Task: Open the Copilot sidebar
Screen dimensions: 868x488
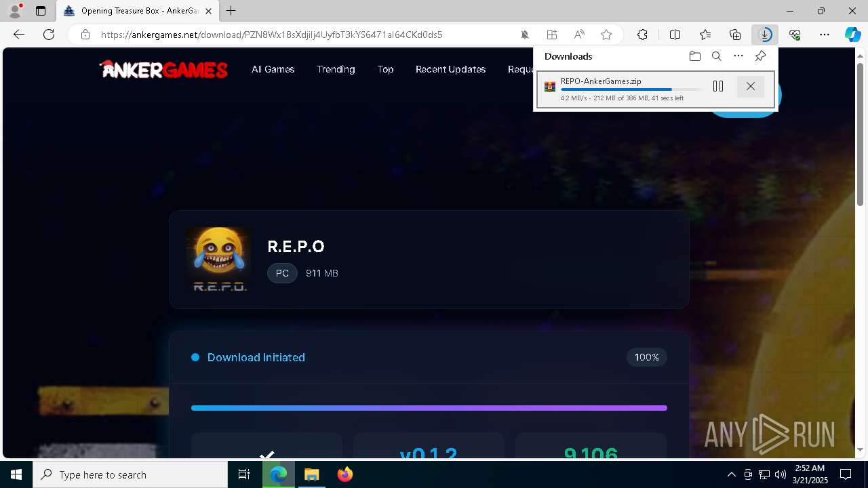Action: [853, 35]
